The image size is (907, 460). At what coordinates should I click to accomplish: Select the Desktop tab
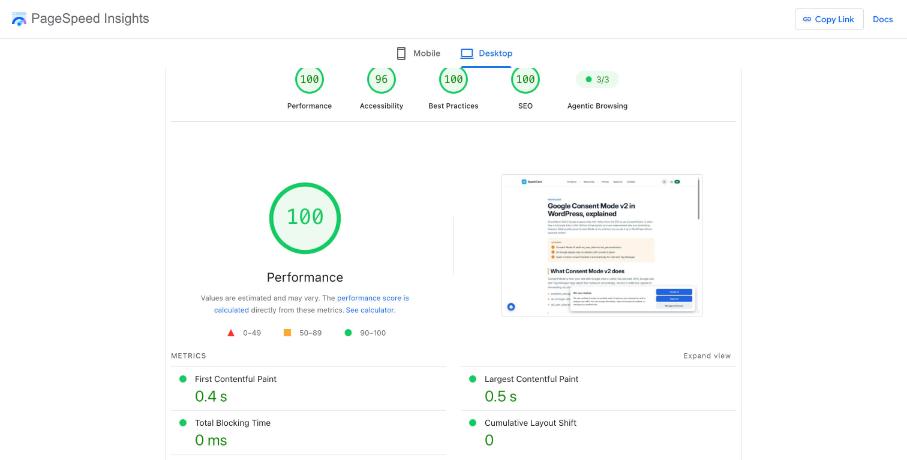point(486,53)
